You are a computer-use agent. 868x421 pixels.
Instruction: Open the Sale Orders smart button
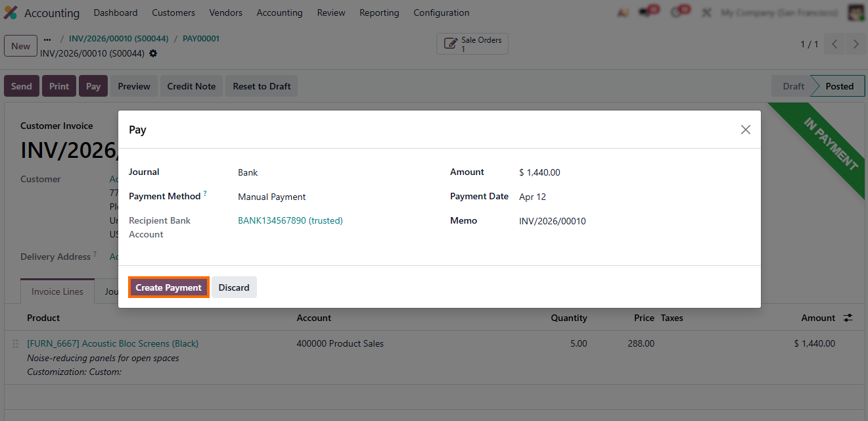pyautogui.click(x=472, y=44)
